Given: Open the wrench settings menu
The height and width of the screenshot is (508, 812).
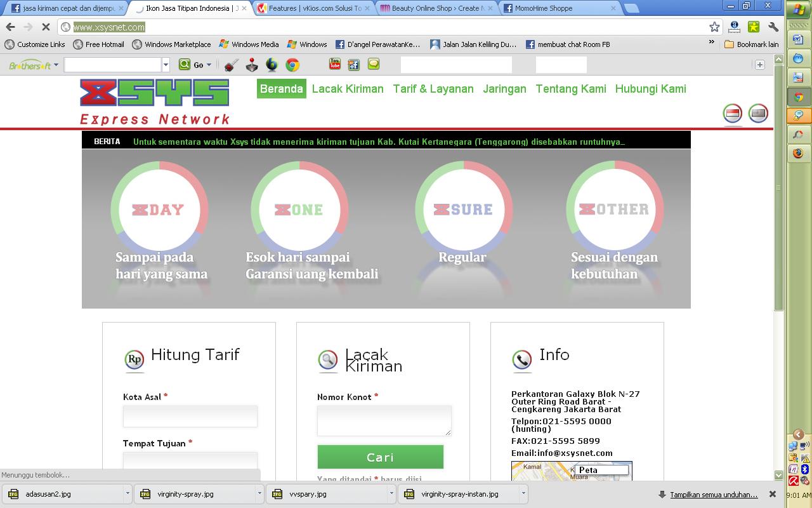Looking at the screenshot, I should click(773, 27).
